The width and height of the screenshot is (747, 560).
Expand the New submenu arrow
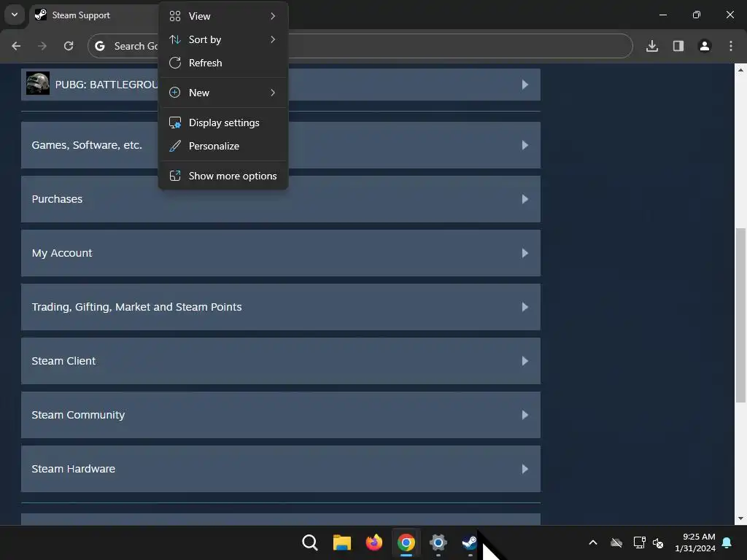[x=273, y=93]
